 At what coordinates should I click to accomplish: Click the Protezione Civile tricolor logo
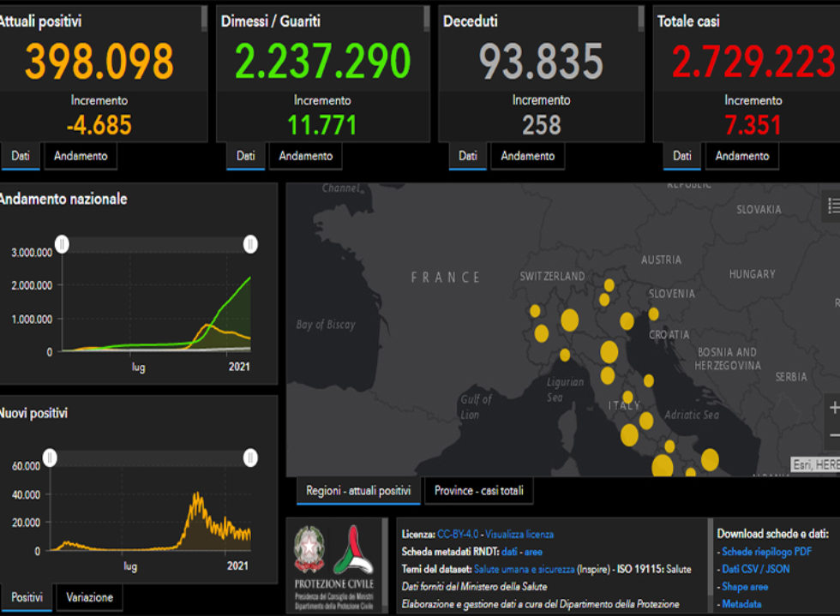click(353, 549)
